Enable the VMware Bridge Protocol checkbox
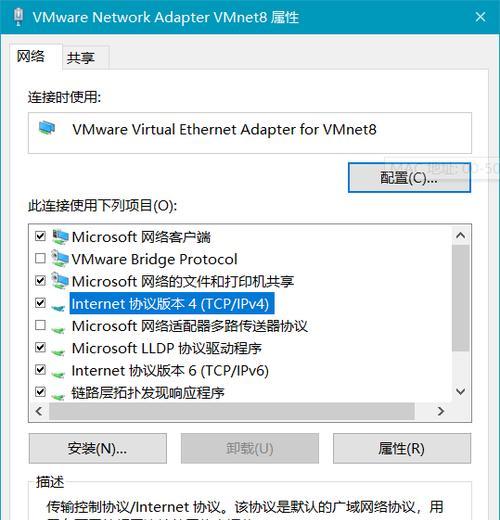 pyautogui.click(x=40, y=258)
